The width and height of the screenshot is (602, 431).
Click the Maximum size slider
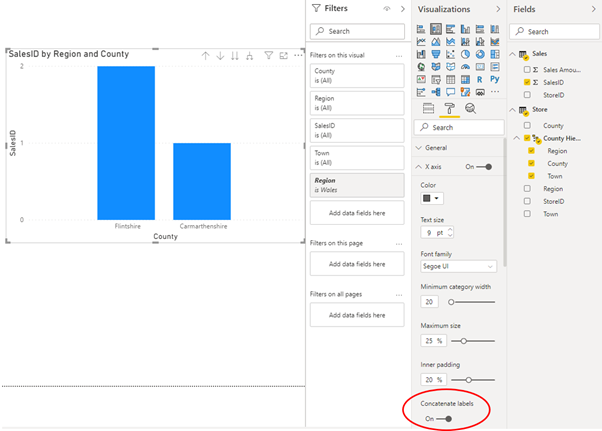[473, 341]
